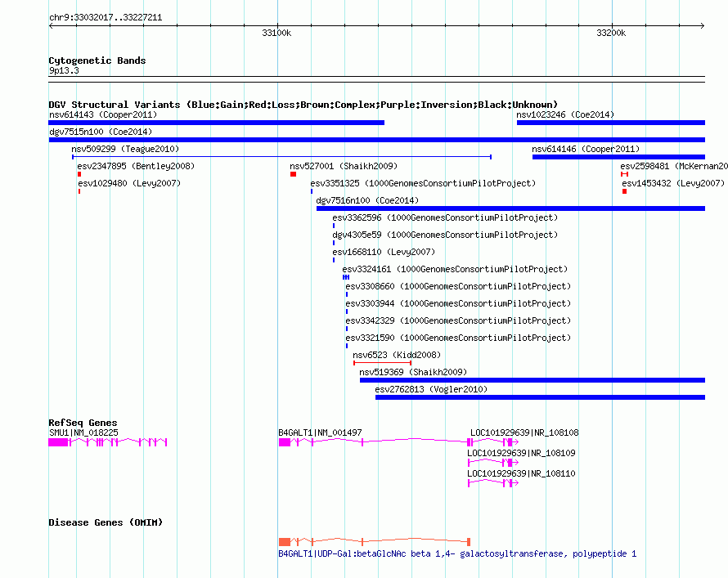Viewport: 728px width, 578px height.
Task: Click the esv3321590 1000Genomes label
Action: click(458, 338)
